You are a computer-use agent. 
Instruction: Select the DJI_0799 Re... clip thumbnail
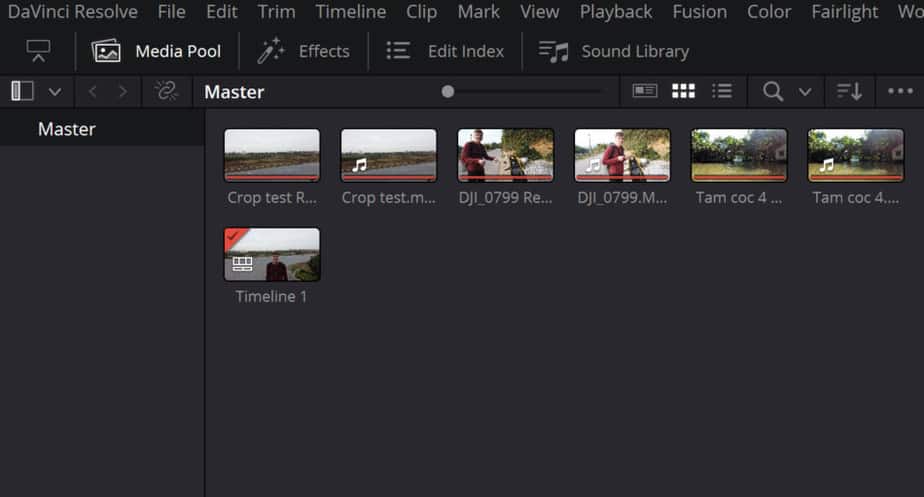[x=506, y=155]
